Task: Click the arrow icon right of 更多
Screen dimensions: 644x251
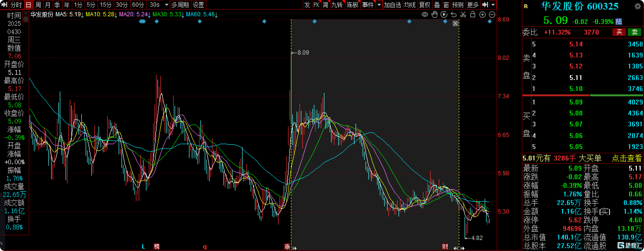Action: tap(485, 5)
